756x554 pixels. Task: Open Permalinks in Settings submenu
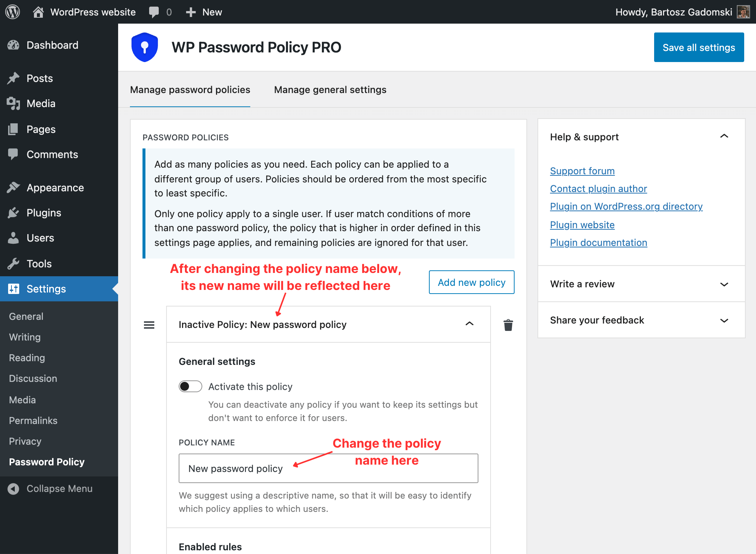pyautogui.click(x=33, y=421)
